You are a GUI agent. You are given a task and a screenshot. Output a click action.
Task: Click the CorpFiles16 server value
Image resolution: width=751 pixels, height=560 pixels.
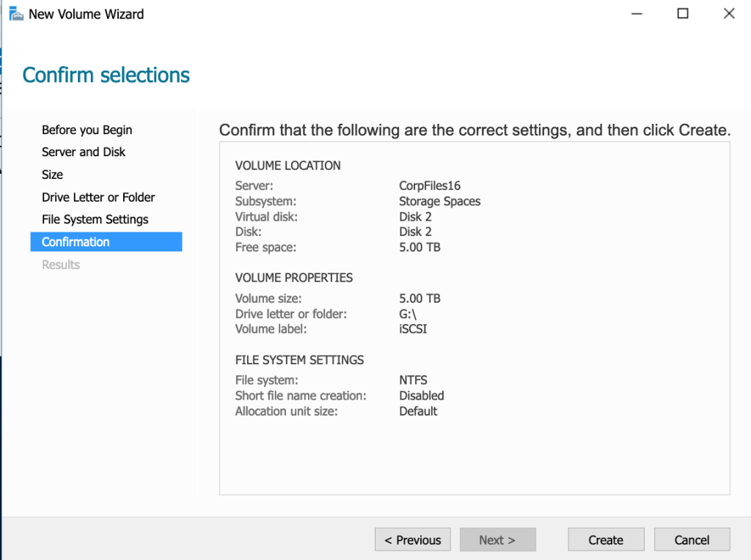pyautogui.click(x=430, y=185)
